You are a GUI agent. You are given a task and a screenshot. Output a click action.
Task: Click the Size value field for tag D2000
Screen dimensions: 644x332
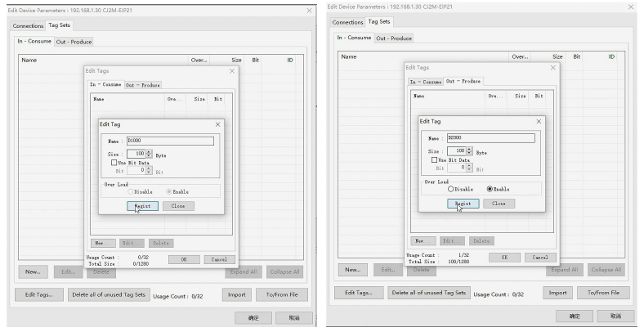(456, 151)
